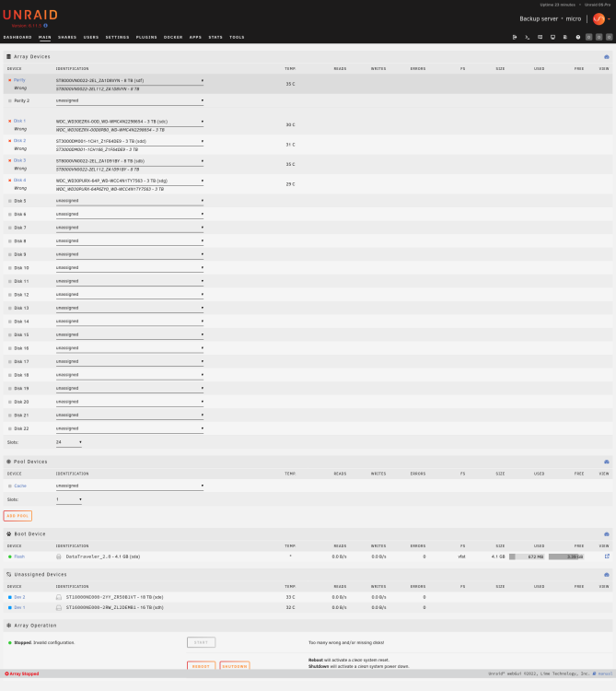Expand the arrow beside the avatar icon

tap(609, 19)
